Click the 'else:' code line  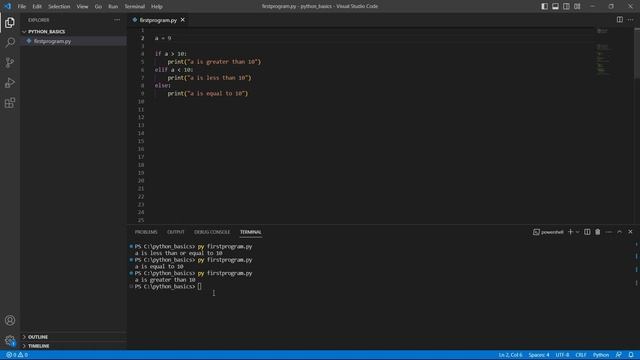[x=162, y=86]
